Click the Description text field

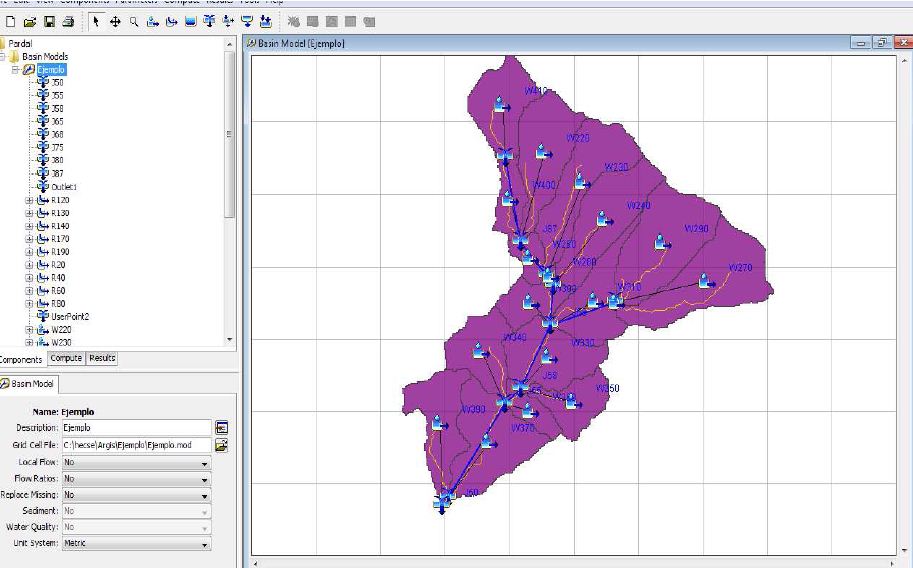[135, 428]
